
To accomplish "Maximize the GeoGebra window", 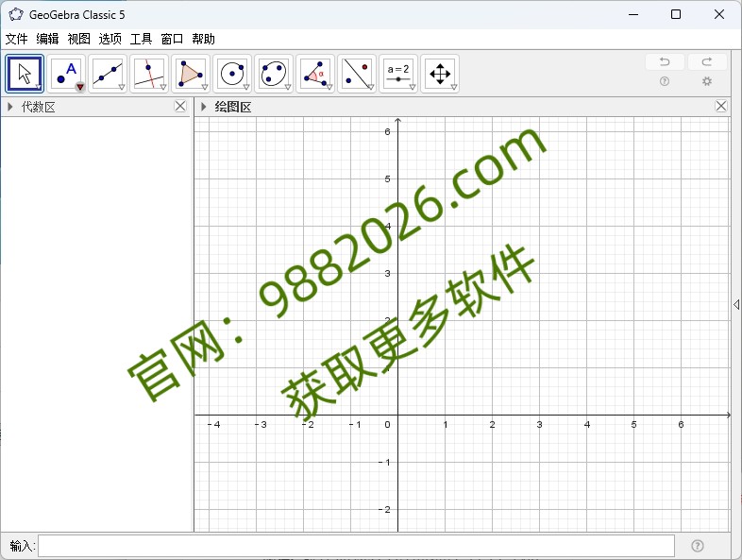I will tap(676, 14).
